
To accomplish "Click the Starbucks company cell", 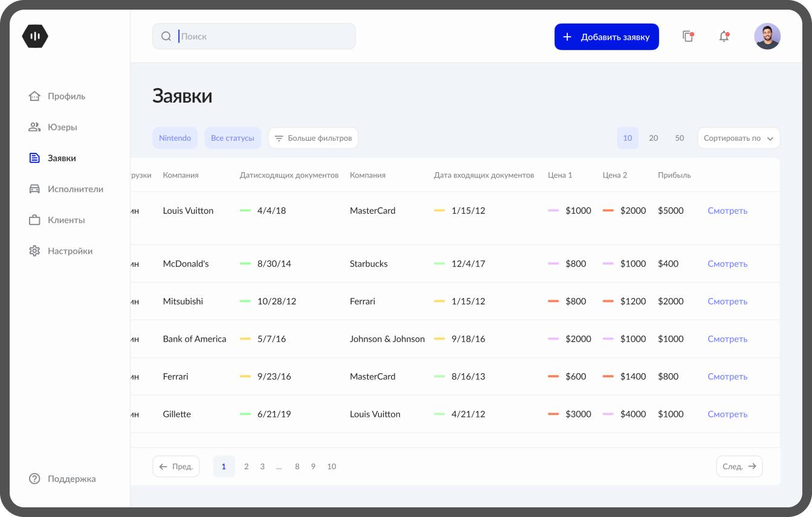I will coord(369,264).
